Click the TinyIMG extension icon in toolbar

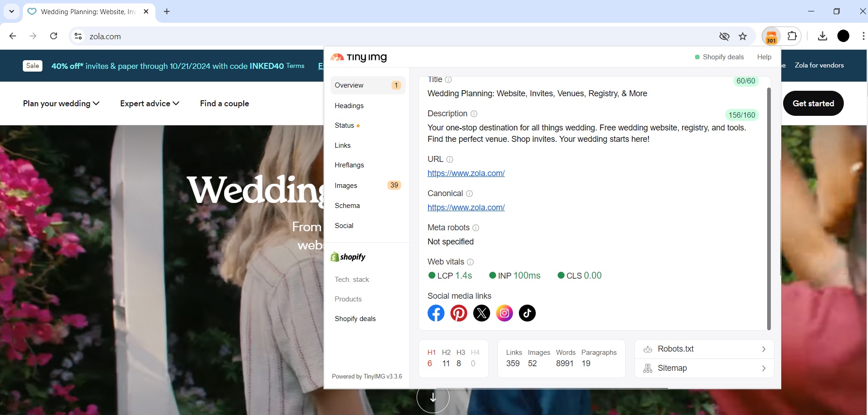pos(771,36)
